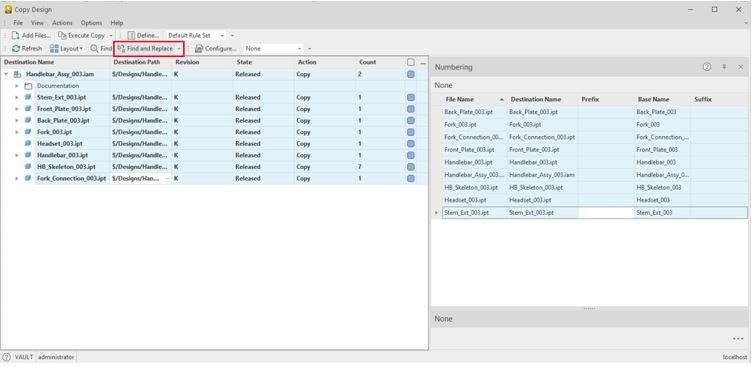The width and height of the screenshot is (752, 367).
Task: Click the Prefix field for Stem_Ext_003.ipt
Action: coord(606,213)
